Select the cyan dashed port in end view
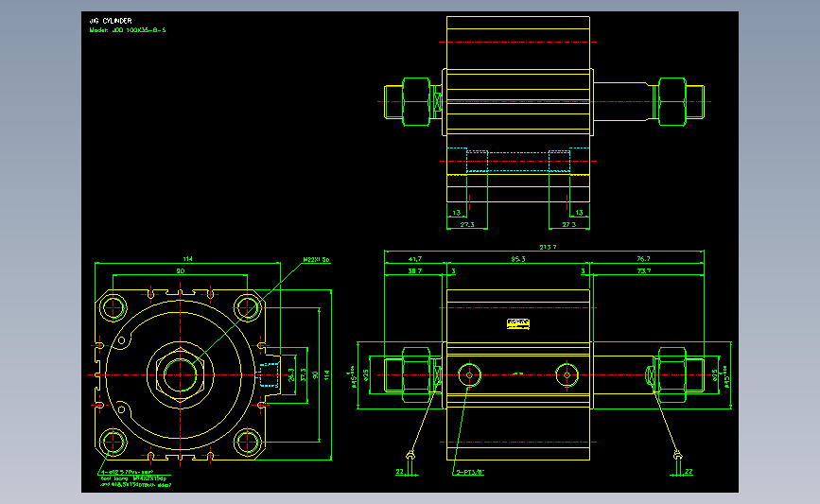 pyautogui.click(x=269, y=374)
